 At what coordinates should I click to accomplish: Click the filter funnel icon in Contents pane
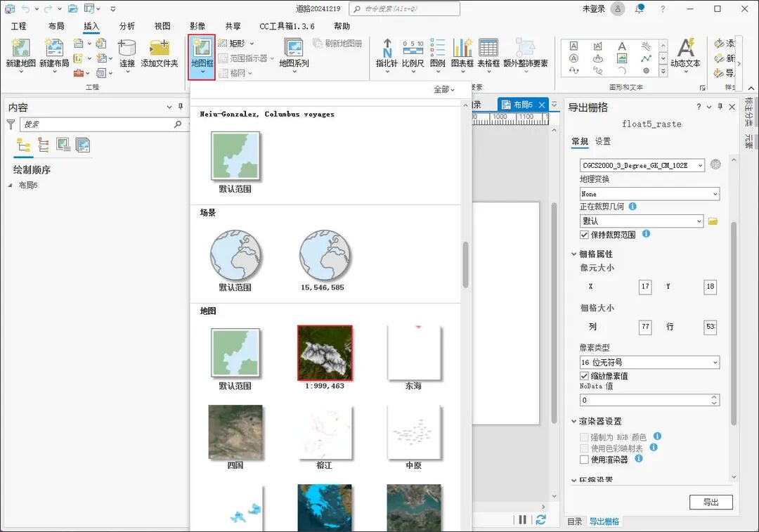[11, 124]
